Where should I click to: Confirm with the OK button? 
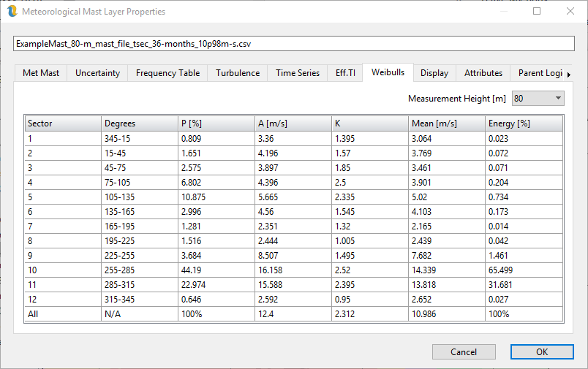pyautogui.click(x=541, y=351)
